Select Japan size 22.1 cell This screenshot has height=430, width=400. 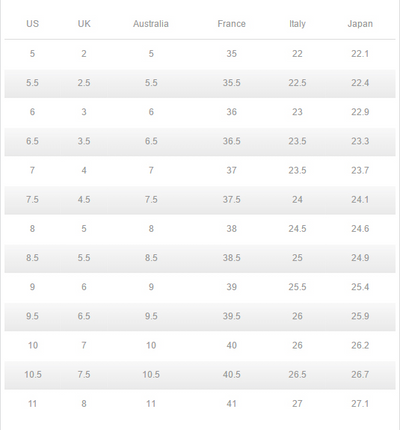coord(360,54)
